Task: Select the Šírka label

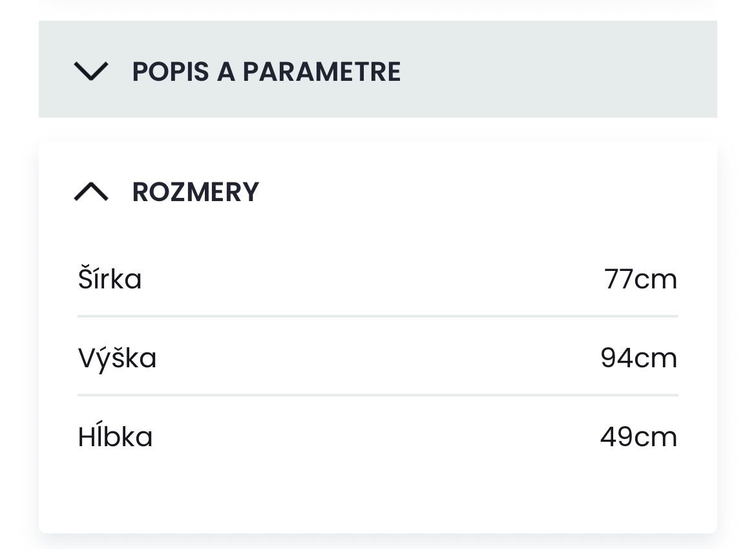Action: click(x=110, y=279)
